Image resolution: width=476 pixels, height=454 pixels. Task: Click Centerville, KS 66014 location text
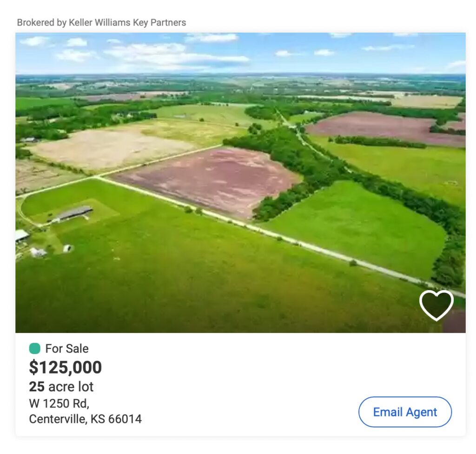point(85,419)
